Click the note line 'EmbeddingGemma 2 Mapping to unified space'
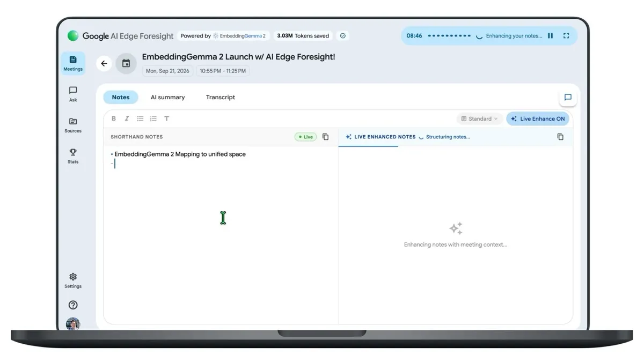 point(180,154)
